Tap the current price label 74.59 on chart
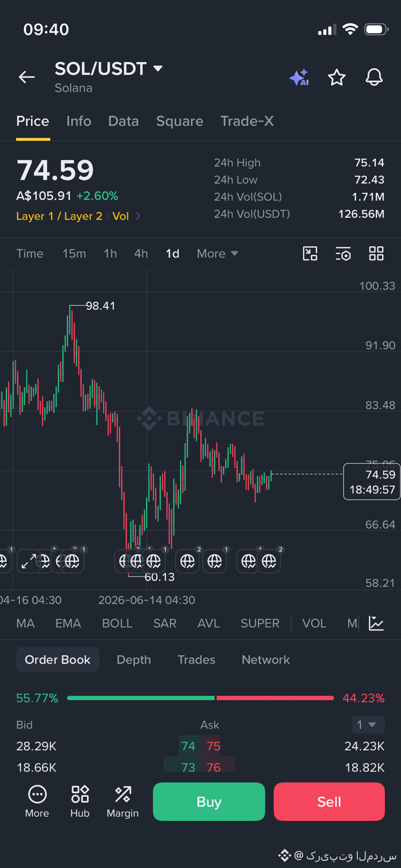401x868 pixels. click(371, 482)
